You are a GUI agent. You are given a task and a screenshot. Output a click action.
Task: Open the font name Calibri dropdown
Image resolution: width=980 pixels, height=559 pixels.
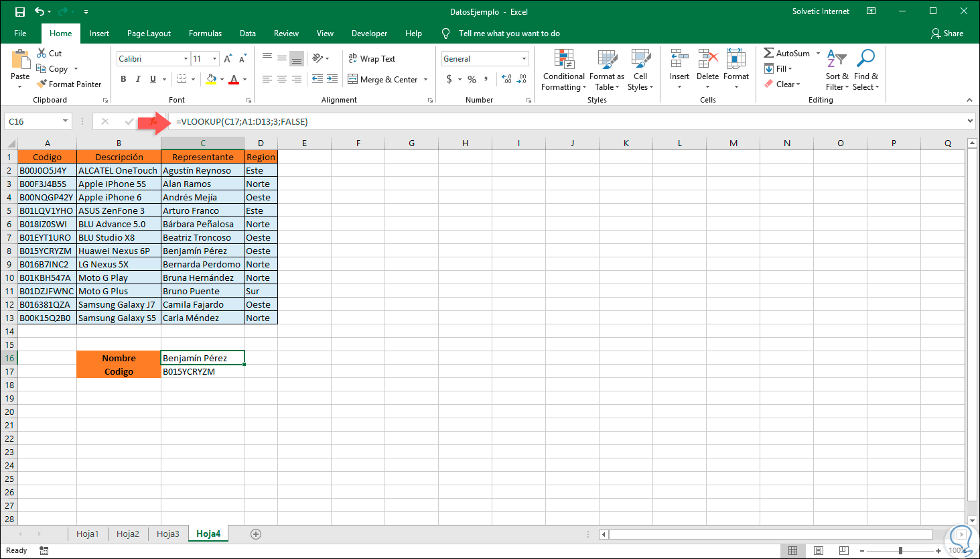pos(186,59)
